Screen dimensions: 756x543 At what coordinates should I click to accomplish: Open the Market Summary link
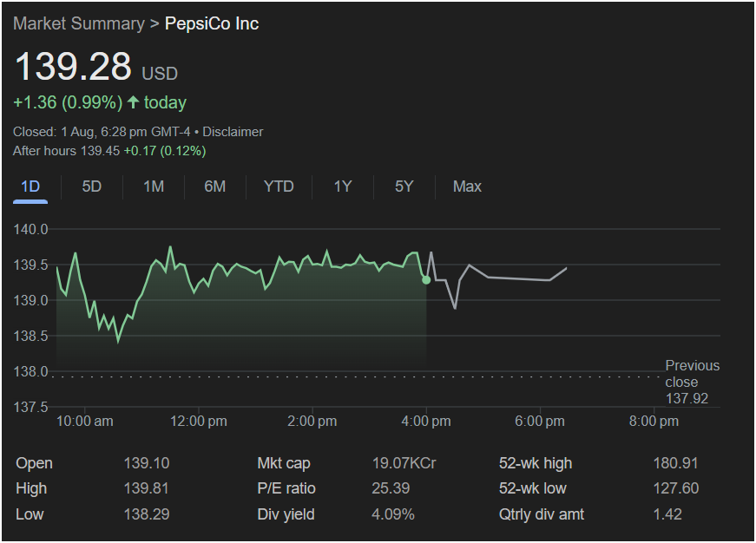[x=79, y=23]
